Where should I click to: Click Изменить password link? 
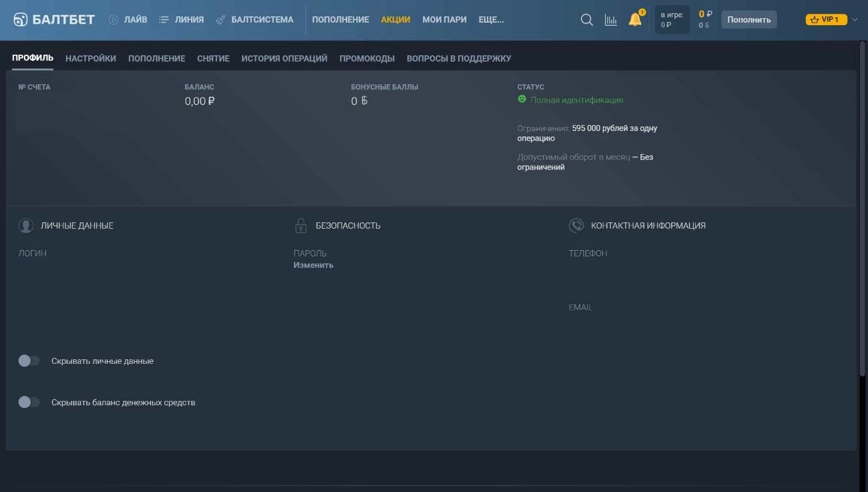click(x=313, y=265)
